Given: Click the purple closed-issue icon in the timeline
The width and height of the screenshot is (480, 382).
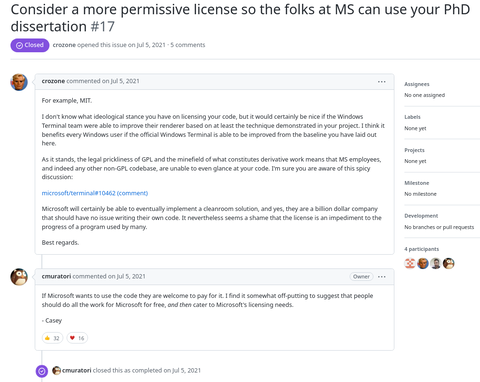Looking at the screenshot, I should (x=42, y=371).
